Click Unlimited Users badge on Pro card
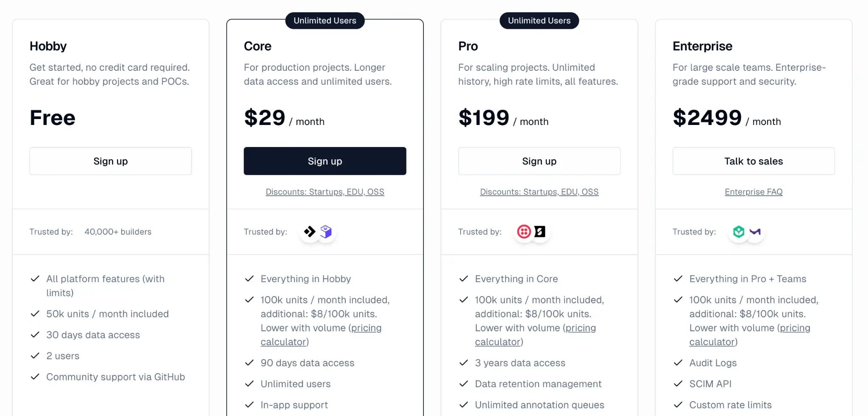The image size is (868, 416). [539, 21]
